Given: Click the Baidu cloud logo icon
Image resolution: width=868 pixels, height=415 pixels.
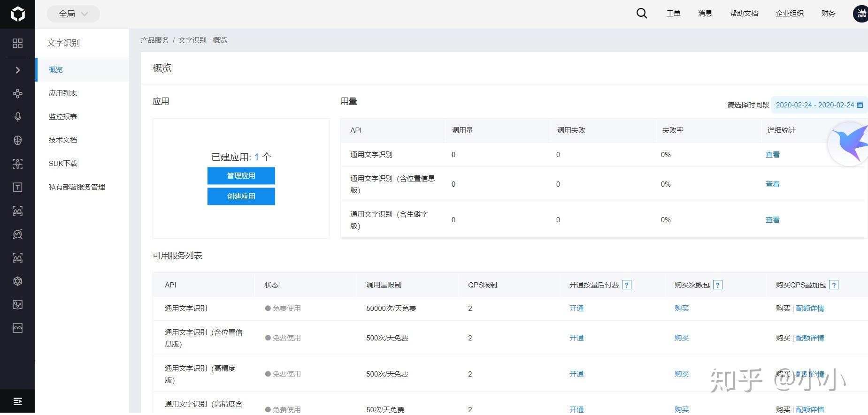Looking at the screenshot, I should (17, 14).
